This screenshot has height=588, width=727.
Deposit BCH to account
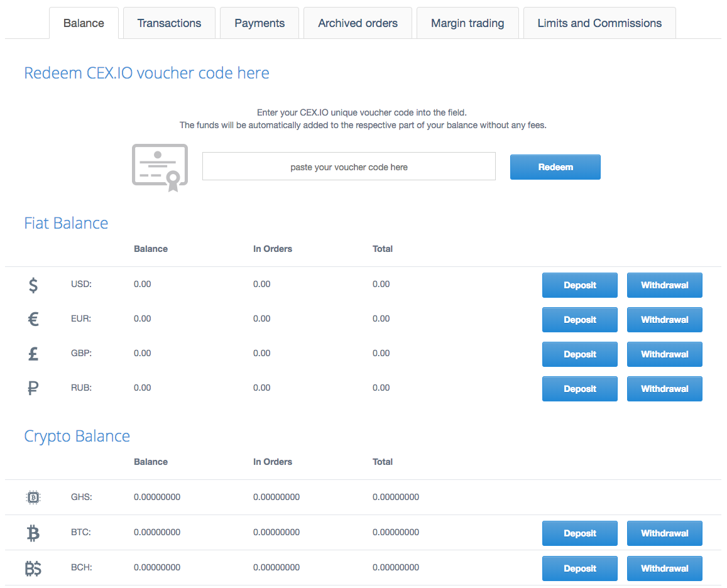579,569
